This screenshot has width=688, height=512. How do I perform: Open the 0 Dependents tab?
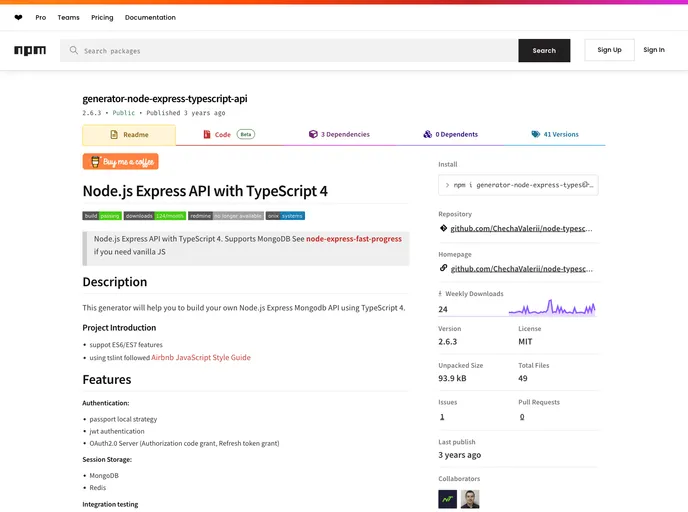click(450, 134)
